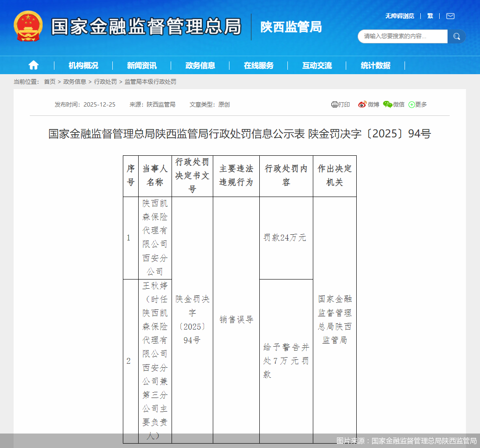Screen dimensions: 480x448
Task: Open the 统计数据 menu
Action: pyautogui.click(x=375, y=65)
